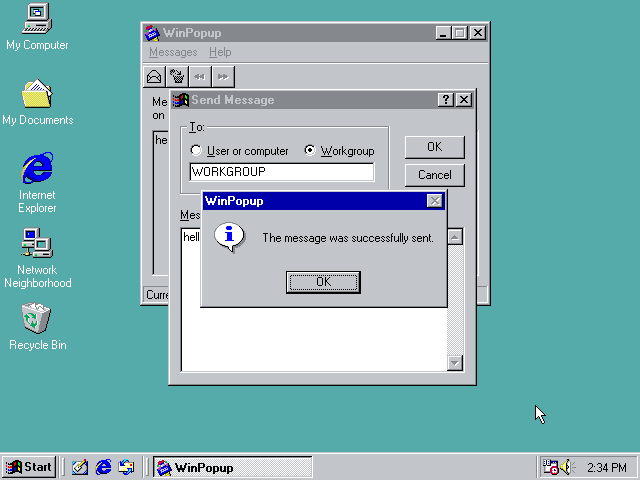Click the 2:34 PM clock
The width and height of the screenshot is (640, 480).
[607, 467]
